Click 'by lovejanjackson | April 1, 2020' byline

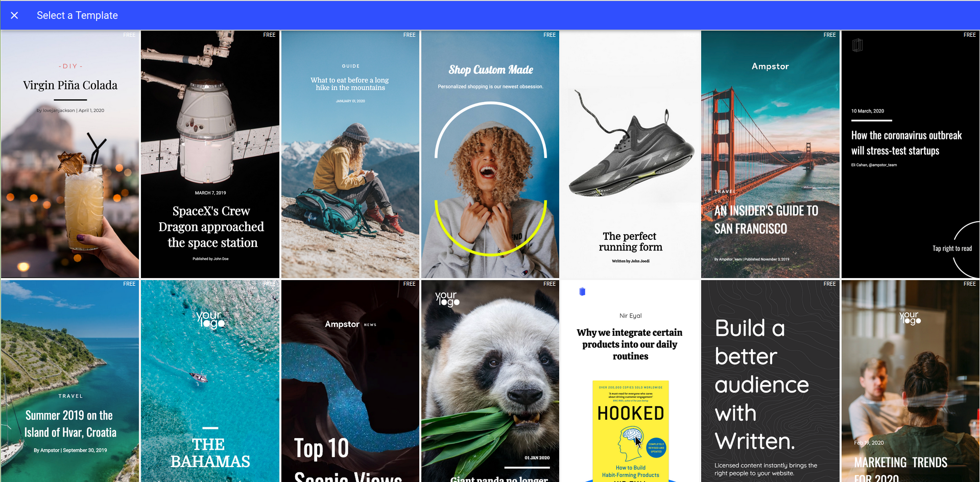click(x=70, y=110)
